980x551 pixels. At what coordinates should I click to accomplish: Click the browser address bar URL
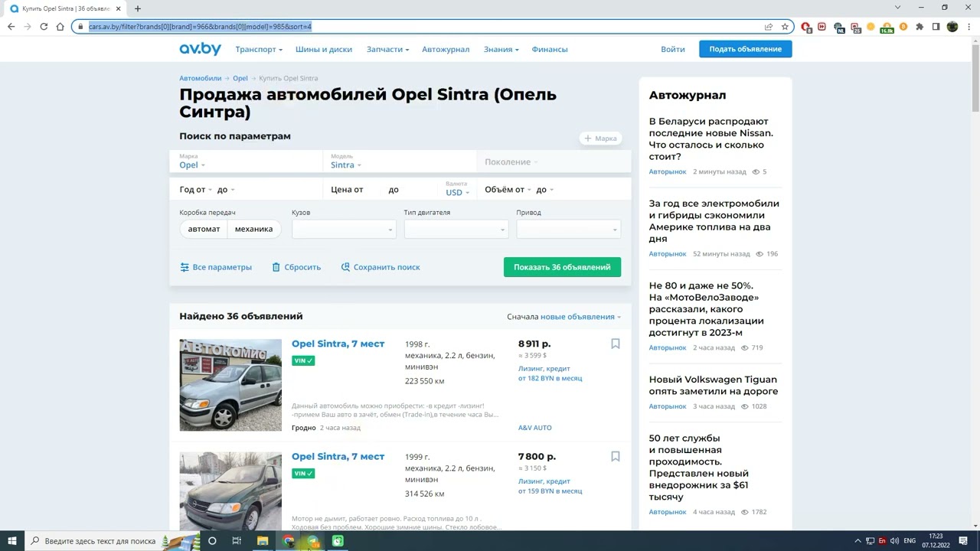(200, 27)
